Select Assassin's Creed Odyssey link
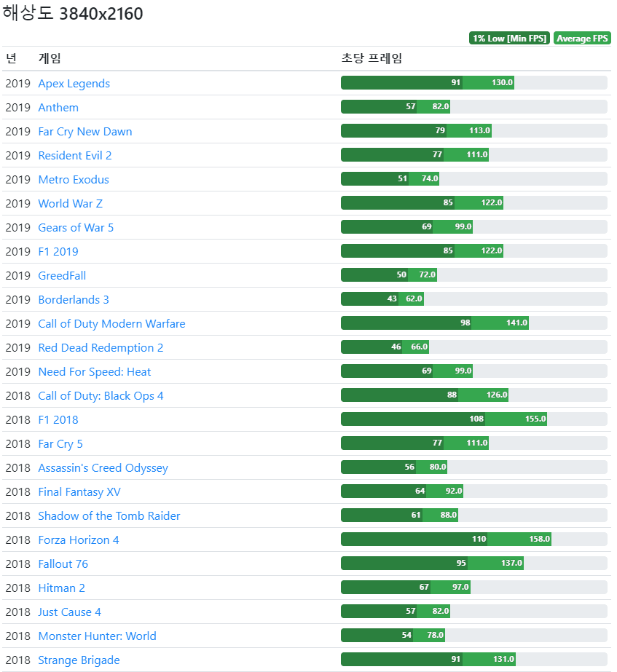The height and width of the screenshot is (672, 617). tap(103, 467)
